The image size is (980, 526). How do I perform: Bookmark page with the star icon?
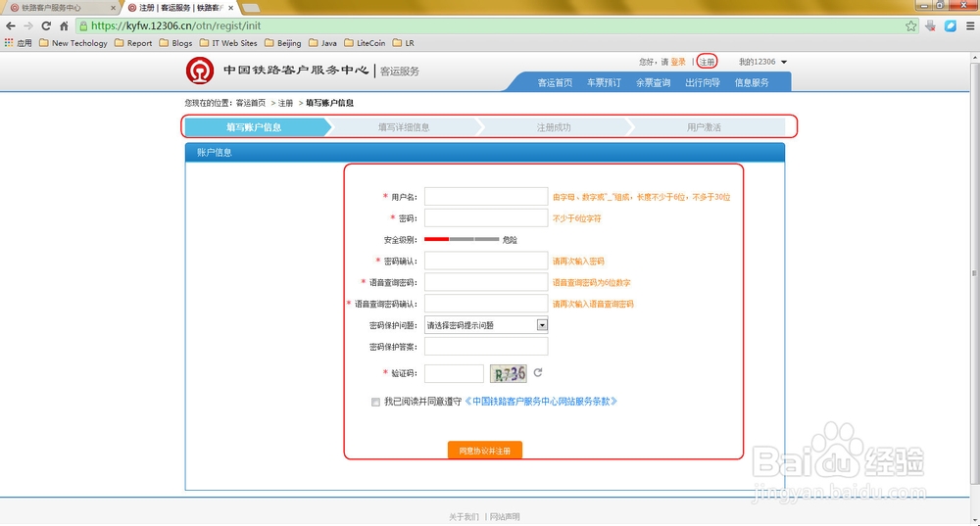tap(911, 26)
